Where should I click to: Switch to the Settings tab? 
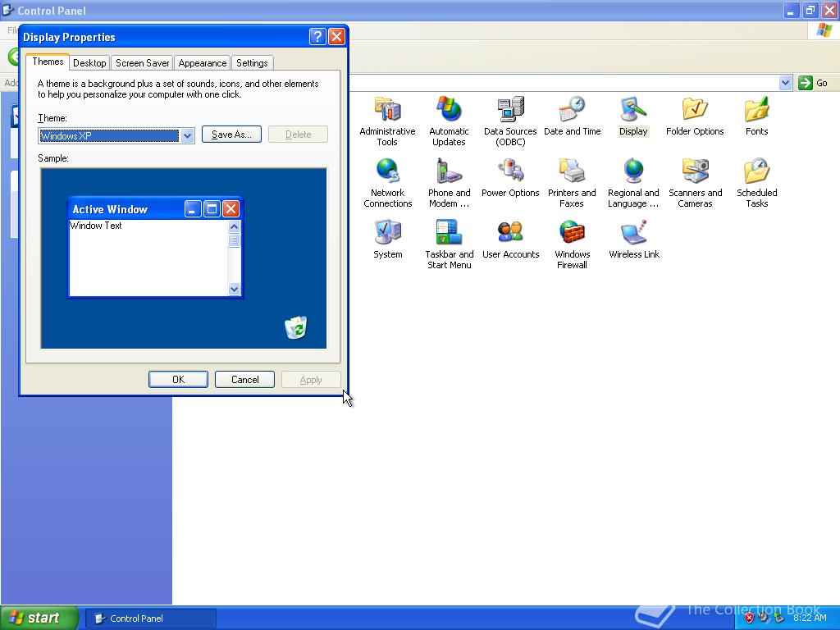[252, 63]
